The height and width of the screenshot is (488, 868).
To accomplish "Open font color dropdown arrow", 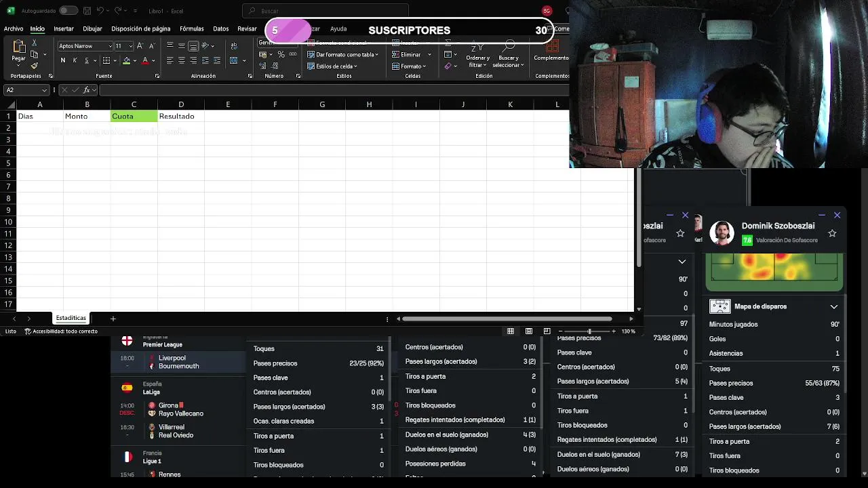I will click(x=153, y=60).
